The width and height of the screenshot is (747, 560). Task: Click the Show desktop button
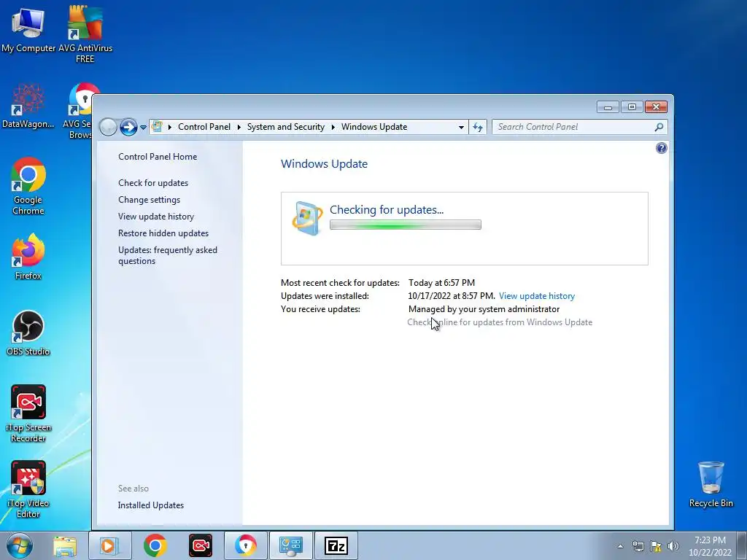click(742, 545)
